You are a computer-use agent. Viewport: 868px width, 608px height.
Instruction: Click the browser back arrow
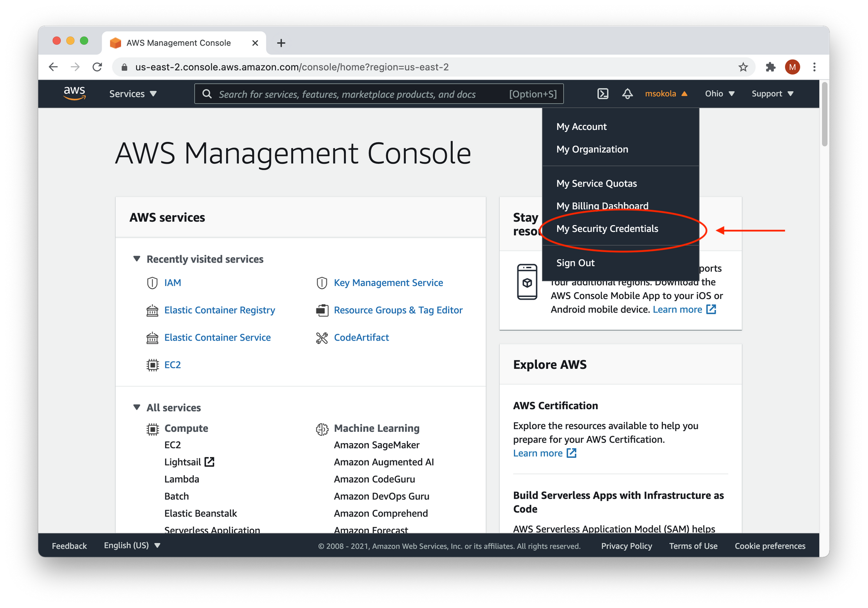[53, 67]
